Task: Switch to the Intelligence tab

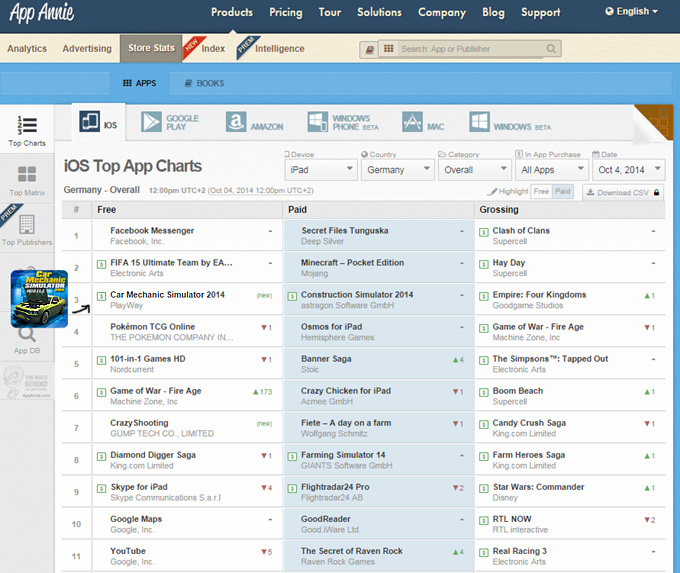Action: coord(280,49)
